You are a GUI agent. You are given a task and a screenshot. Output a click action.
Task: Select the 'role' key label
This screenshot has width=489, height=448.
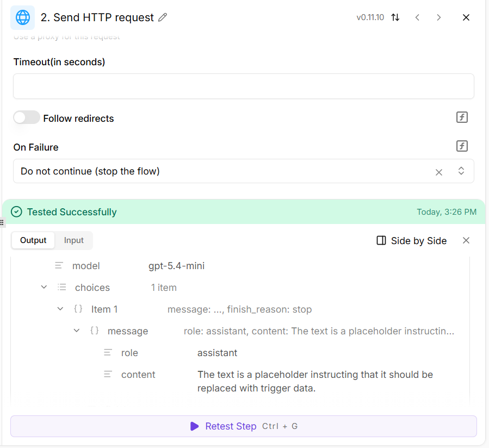point(129,353)
